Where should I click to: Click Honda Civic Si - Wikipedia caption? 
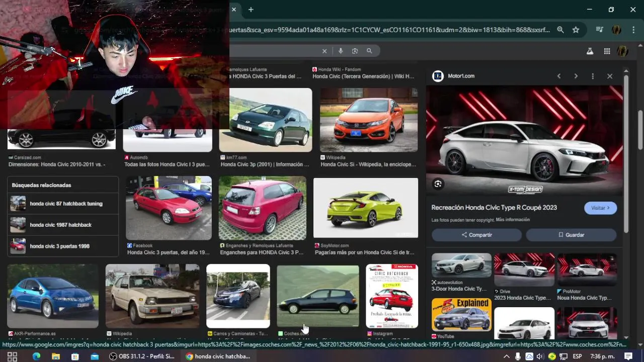tap(368, 164)
